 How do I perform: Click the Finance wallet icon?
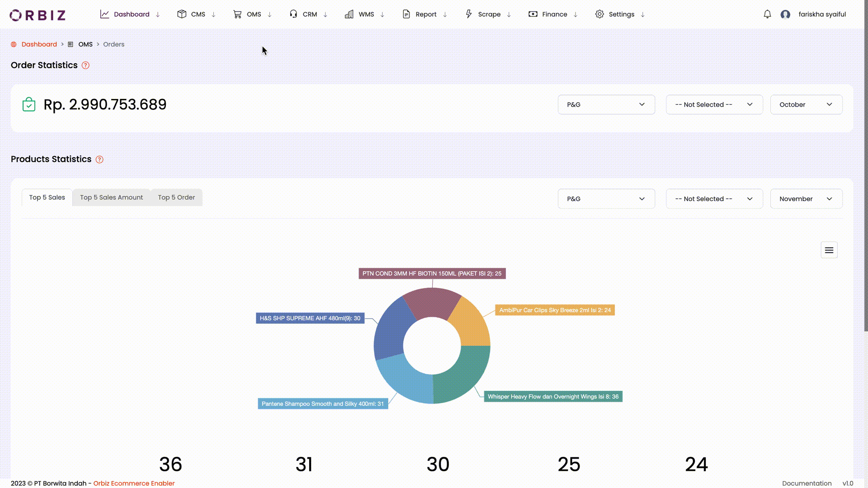pyautogui.click(x=533, y=14)
